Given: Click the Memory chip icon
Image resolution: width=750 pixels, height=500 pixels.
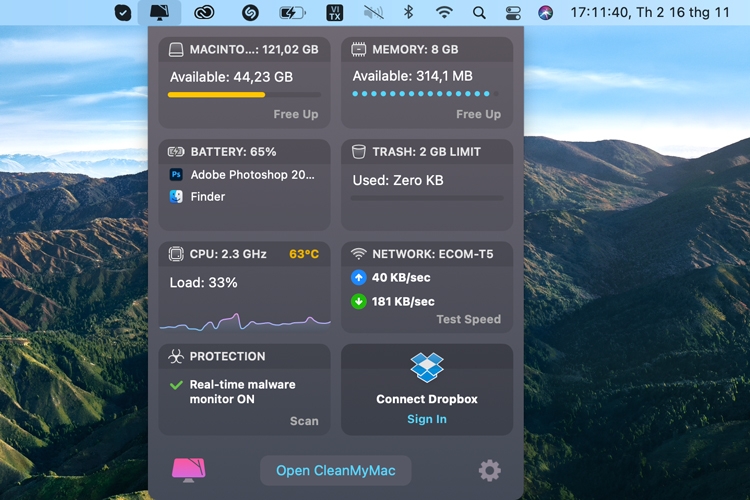Looking at the screenshot, I should 359,49.
